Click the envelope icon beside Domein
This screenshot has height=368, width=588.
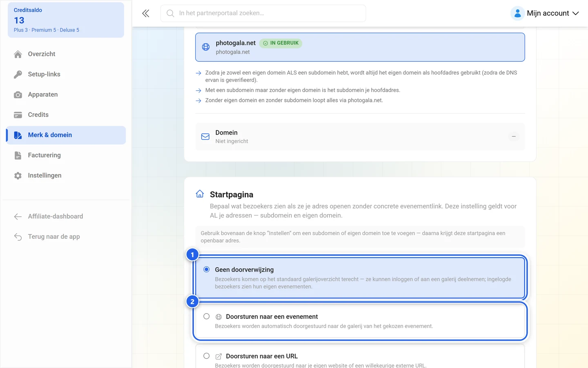click(x=205, y=137)
